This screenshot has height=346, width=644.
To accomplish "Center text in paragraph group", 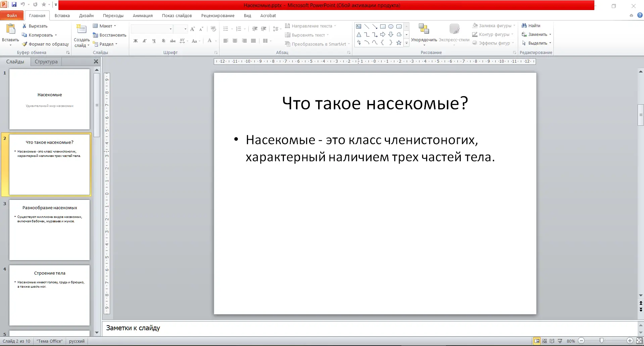I will pyautogui.click(x=235, y=41).
